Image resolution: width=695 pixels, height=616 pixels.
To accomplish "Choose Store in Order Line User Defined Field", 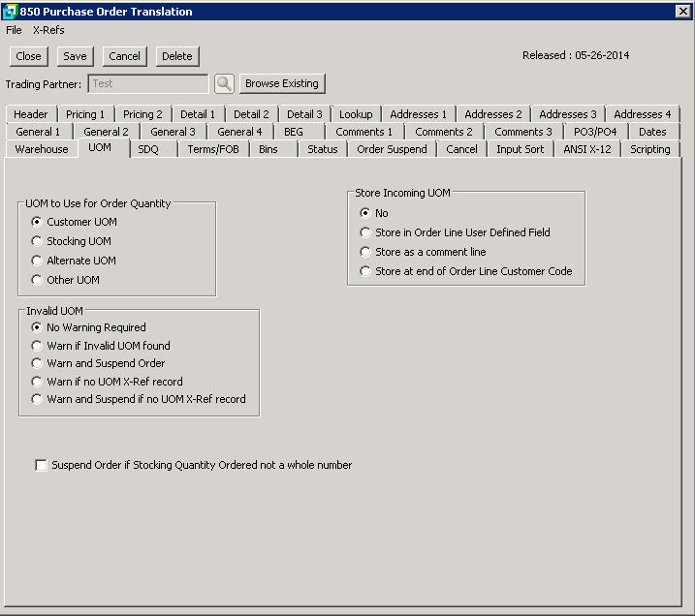I will [x=365, y=232].
